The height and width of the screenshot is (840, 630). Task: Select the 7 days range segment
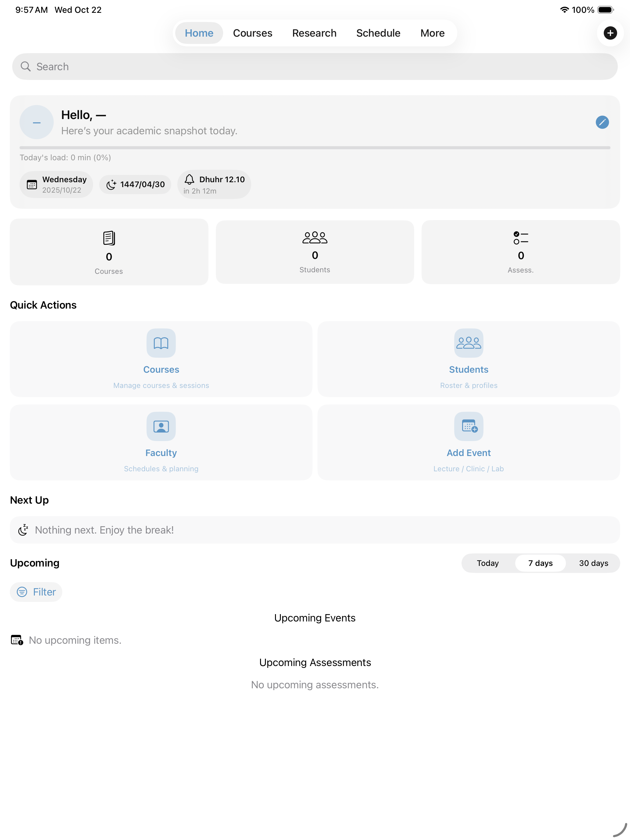(540, 563)
